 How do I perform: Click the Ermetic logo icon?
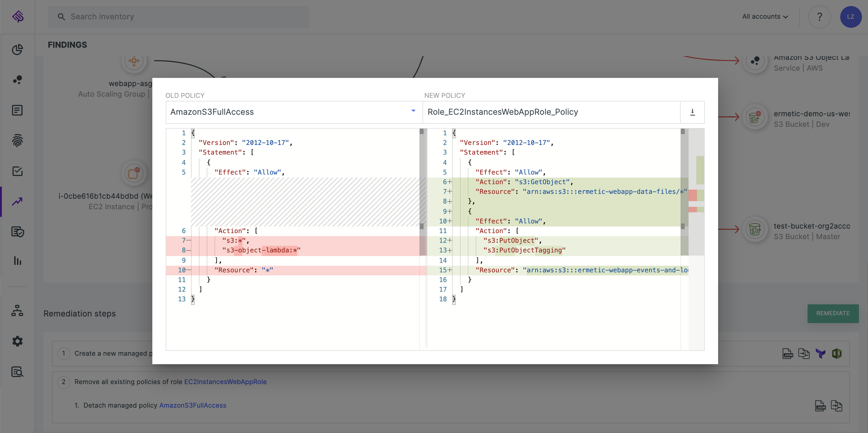click(18, 16)
